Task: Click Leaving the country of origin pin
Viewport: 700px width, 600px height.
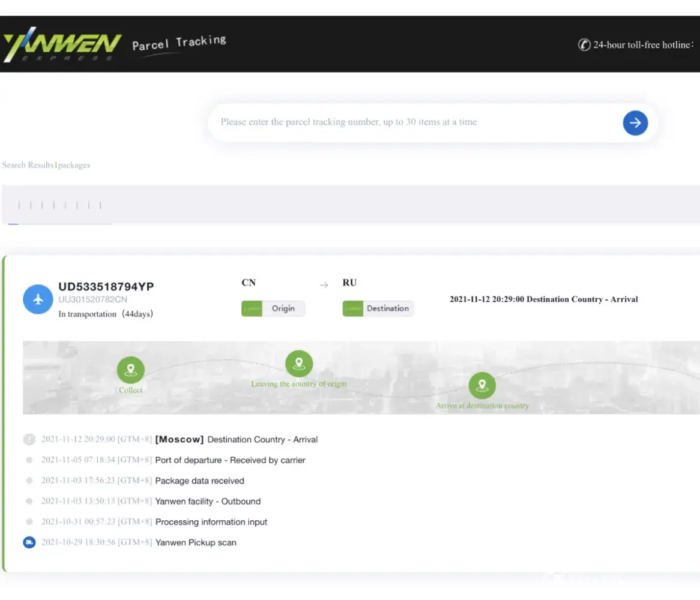Action: [x=298, y=364]
